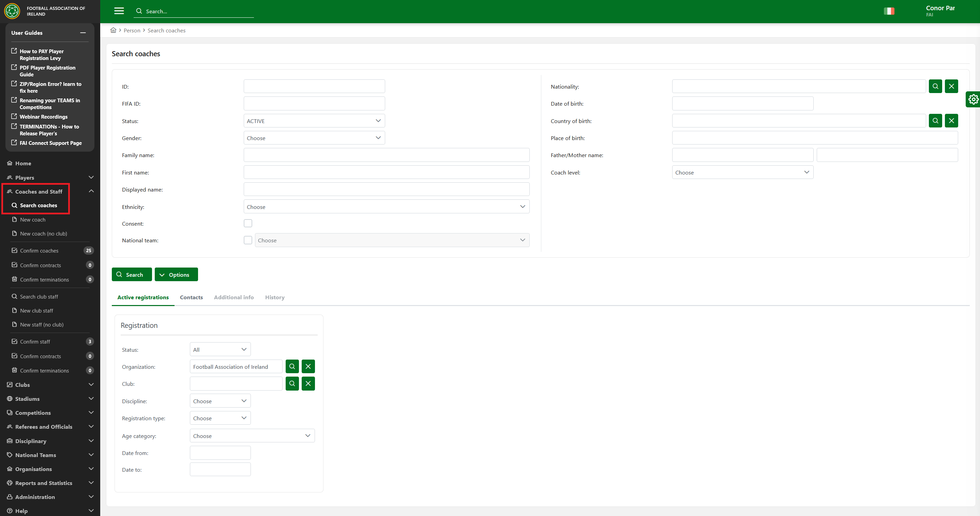Open the Status ACTIVE dropdown
Image resolution: width=980 pixels, height=516 pixels.
tap(314, 121)
